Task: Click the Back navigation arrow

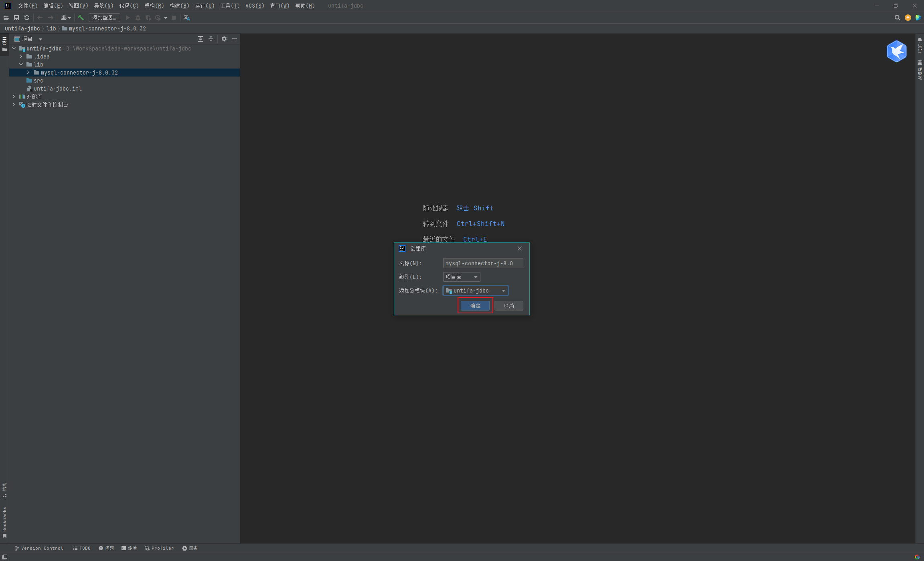Action: click(40, 18)
